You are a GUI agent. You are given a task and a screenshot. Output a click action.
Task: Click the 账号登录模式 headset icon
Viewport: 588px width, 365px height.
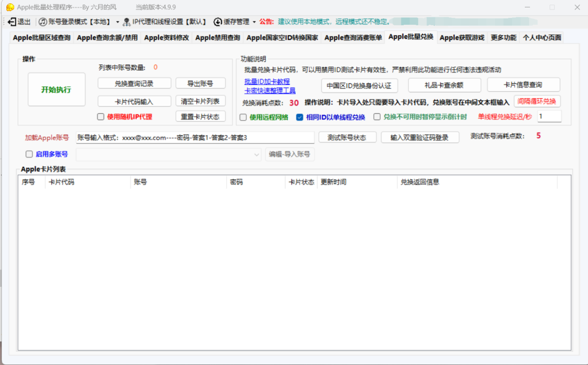(x=42, y=22)
